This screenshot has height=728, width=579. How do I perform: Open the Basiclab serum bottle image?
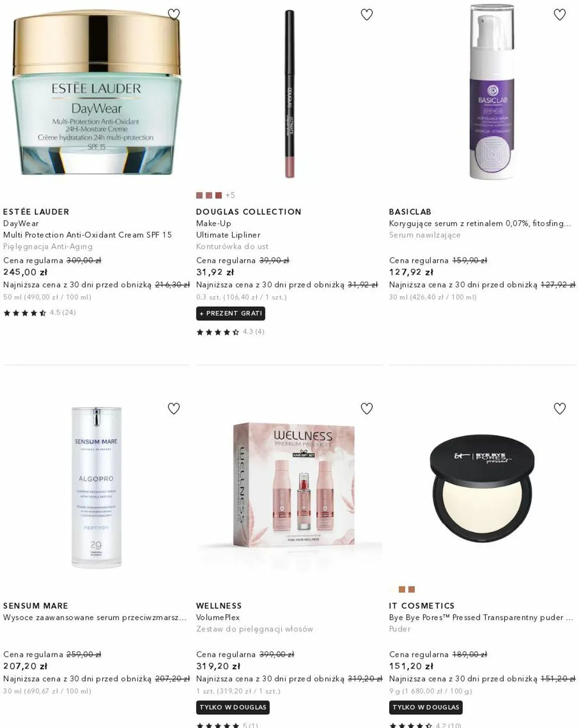click(x=491, y=92)
